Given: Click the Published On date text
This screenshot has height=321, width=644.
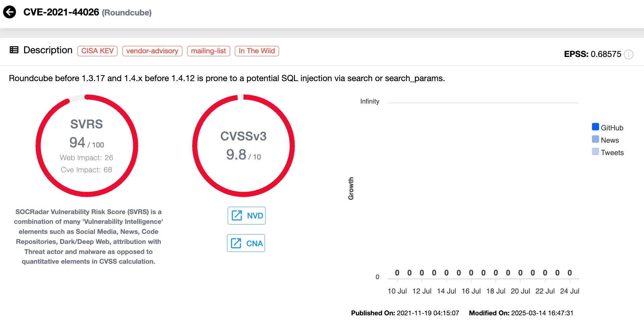Looking at the screenshot, I should (x=405, y=313).
